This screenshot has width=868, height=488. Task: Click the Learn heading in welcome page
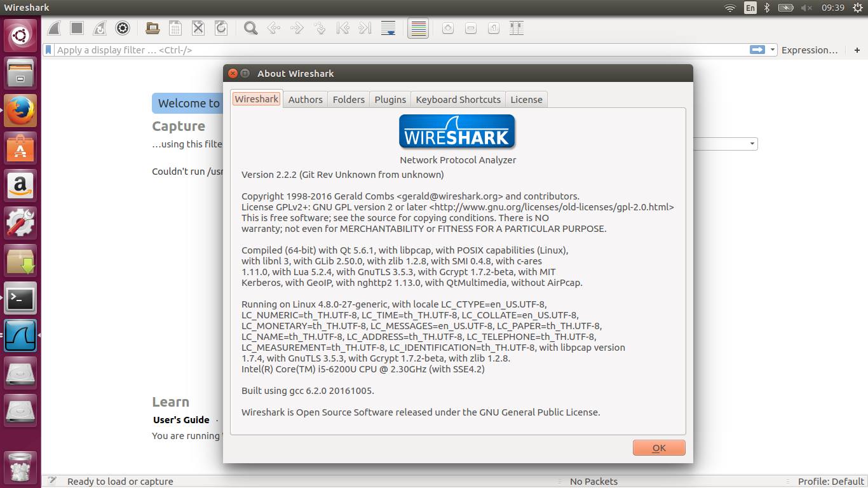tap(170, 402)
